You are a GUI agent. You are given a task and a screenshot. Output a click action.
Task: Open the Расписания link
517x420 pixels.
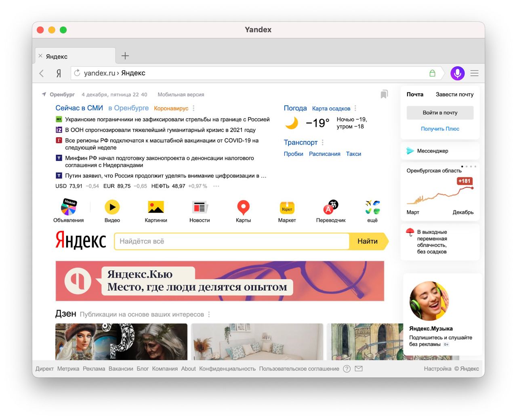[x=325, y=153]
